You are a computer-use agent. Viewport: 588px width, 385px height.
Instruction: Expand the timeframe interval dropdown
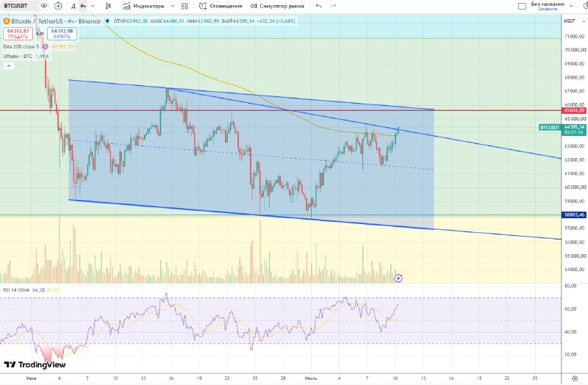click(x=93, y=6)
